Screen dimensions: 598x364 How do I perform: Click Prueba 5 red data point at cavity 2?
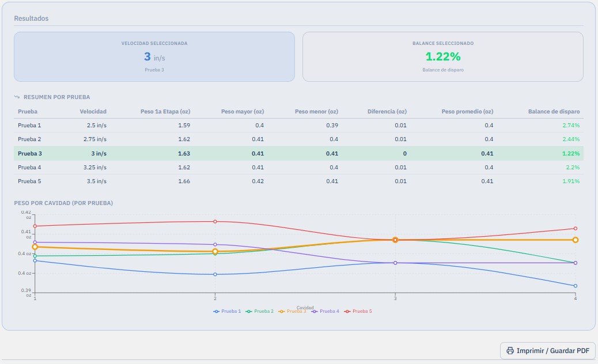[215, 221]
